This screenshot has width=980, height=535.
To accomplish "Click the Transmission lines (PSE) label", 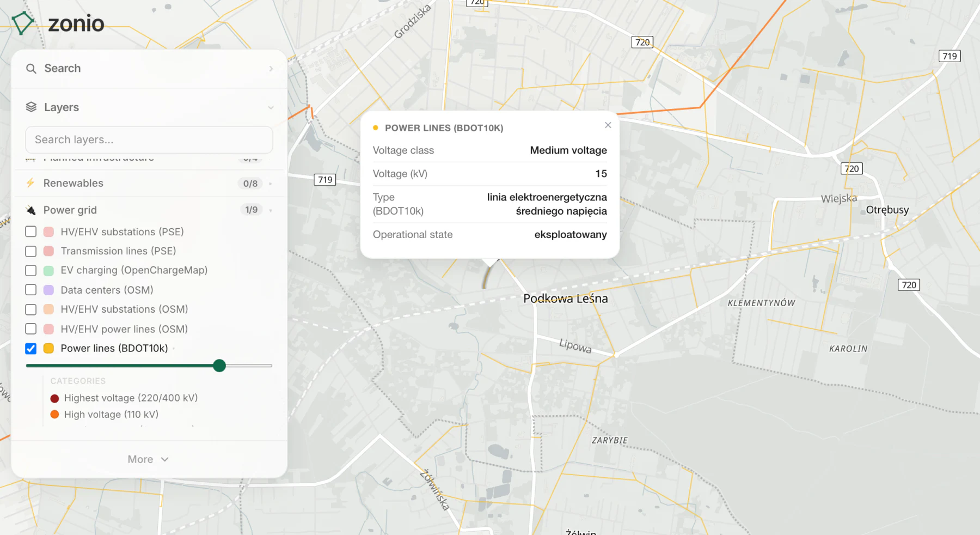I will (119, 251).
